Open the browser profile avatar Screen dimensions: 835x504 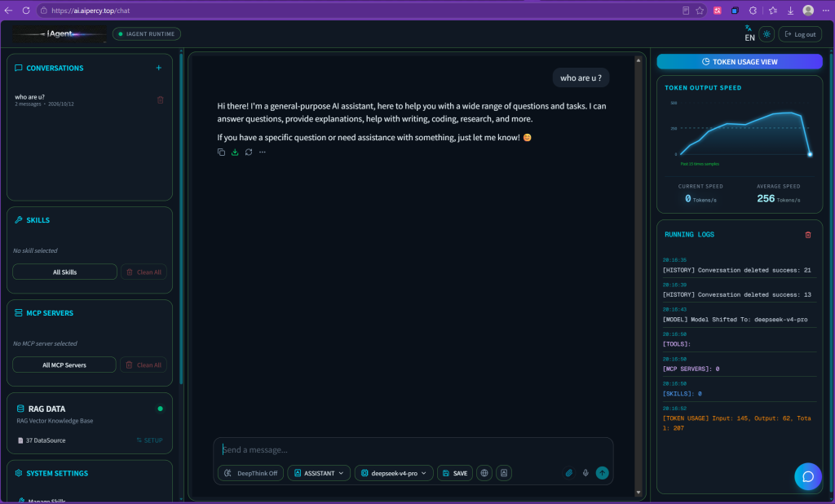pyautogui.click(x=808, y=10)
